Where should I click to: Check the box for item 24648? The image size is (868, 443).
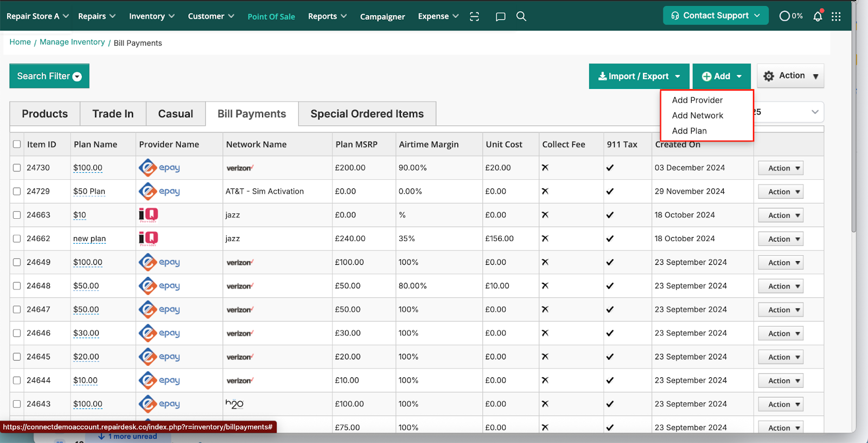(17, 286)
